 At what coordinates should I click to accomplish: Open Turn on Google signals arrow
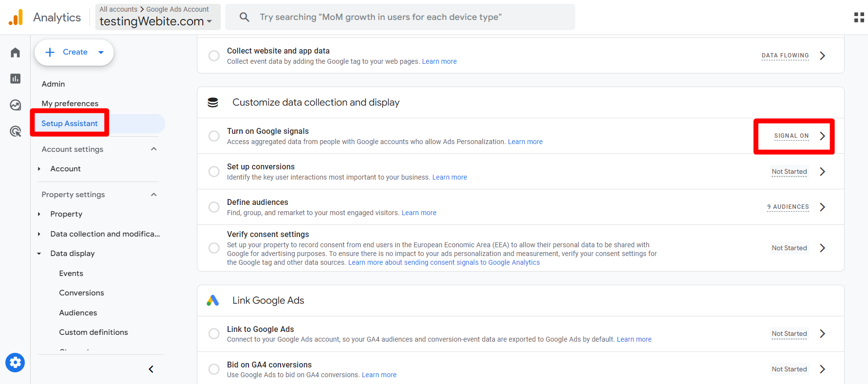coord(822,136)
